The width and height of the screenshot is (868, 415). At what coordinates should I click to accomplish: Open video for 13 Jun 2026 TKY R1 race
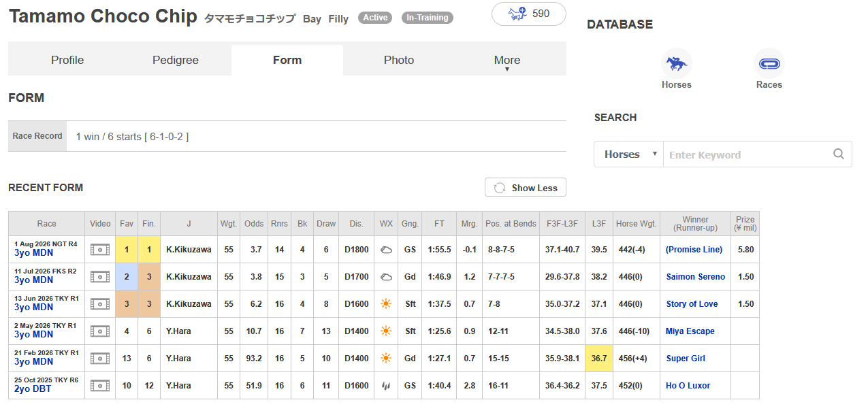100,304
